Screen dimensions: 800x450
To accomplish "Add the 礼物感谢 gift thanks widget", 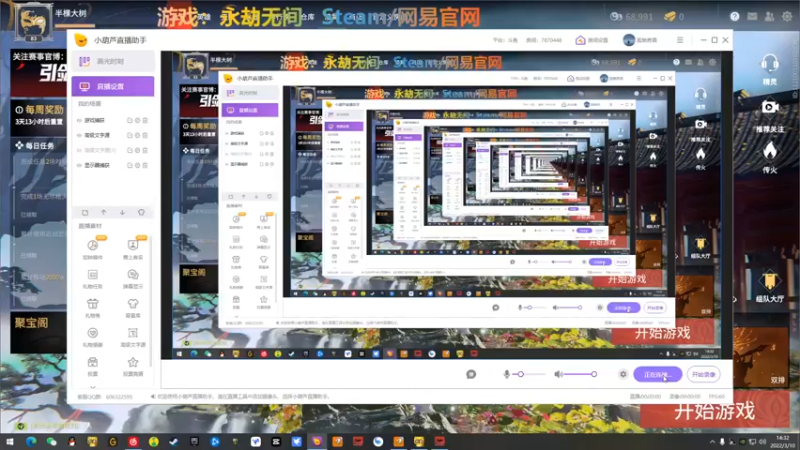I will 92,337.
